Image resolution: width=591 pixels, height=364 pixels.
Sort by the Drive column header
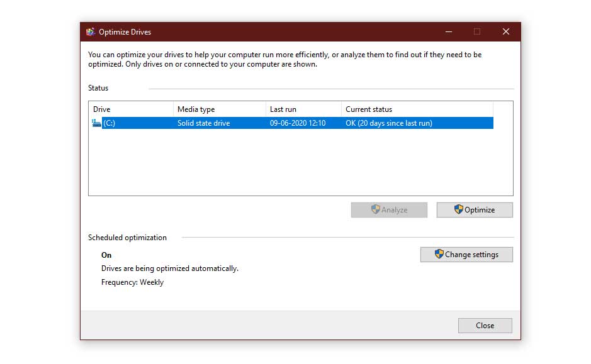pyautogui.click(x=131, y=109)
